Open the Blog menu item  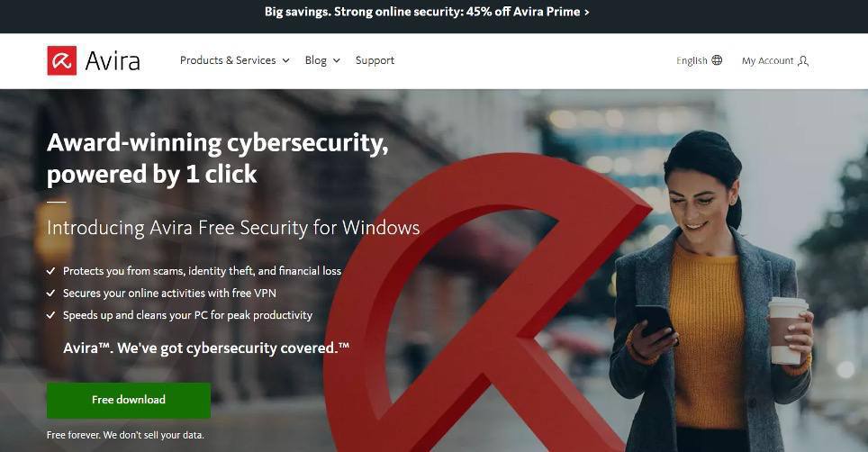click(315, 60)
